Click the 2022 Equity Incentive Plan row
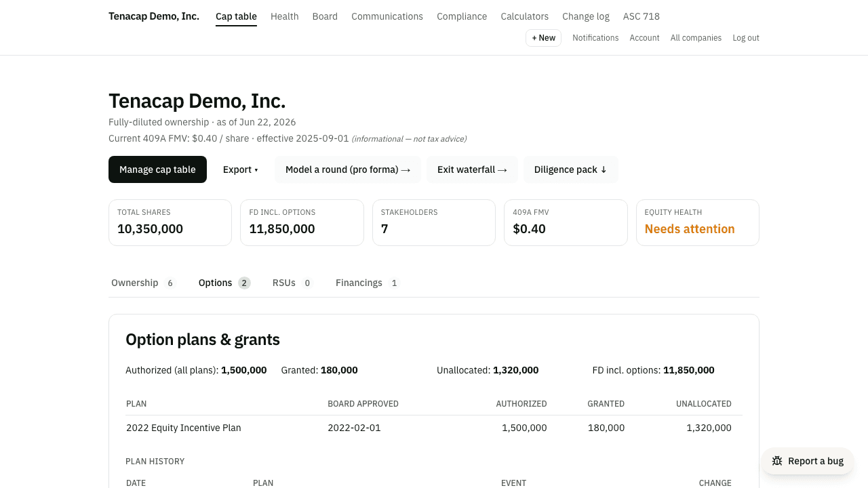This screenshot has height=488, width=868. coord(434,428)
